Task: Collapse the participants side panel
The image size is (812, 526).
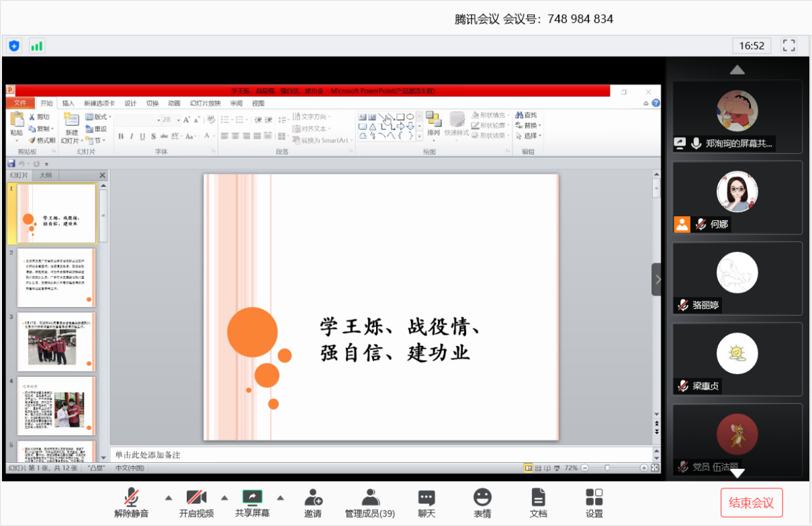Action: click(657, 279)
